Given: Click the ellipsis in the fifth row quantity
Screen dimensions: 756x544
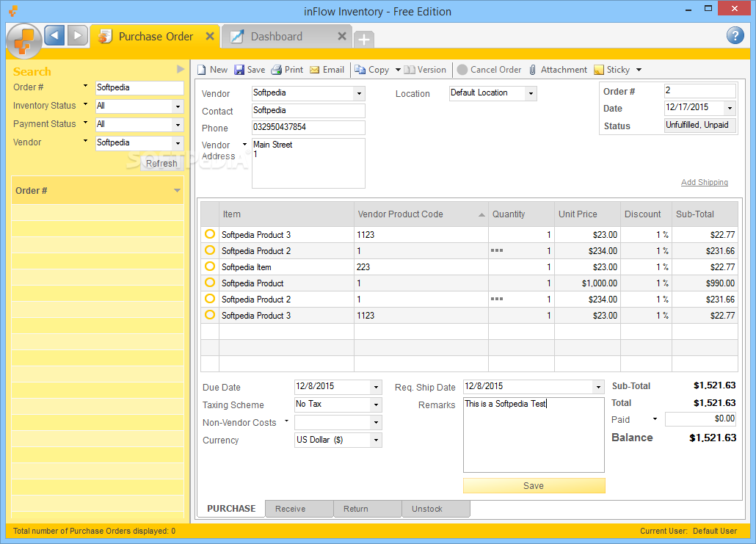Looking at the screenshot, I should click(x=497, y=299).
